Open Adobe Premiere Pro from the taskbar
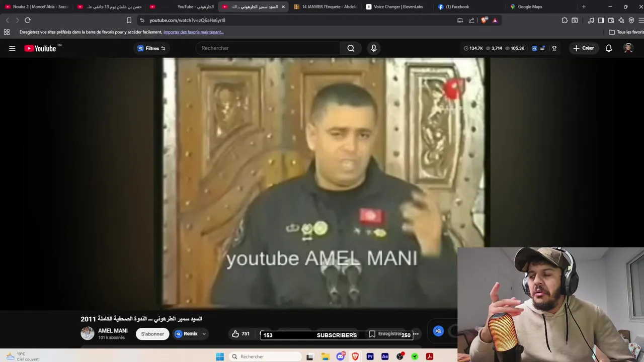This screenshot has width=644, height=362. (370, 356)
